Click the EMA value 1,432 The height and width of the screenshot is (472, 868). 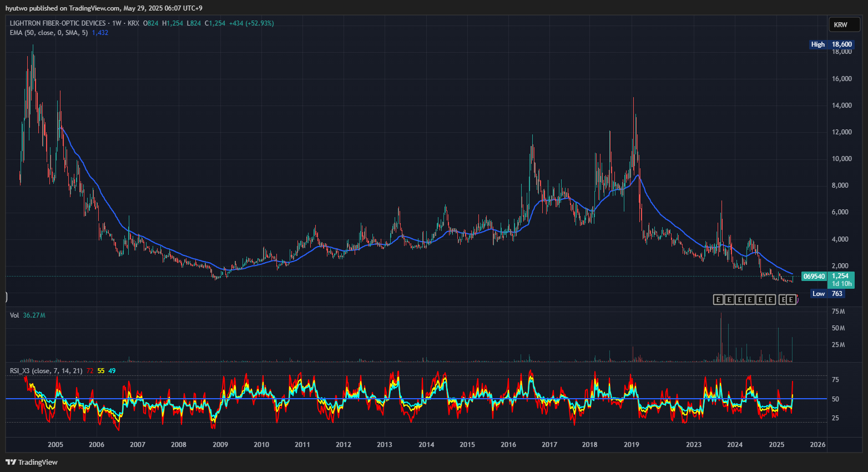pyautogui.click(x=100, y=33)
